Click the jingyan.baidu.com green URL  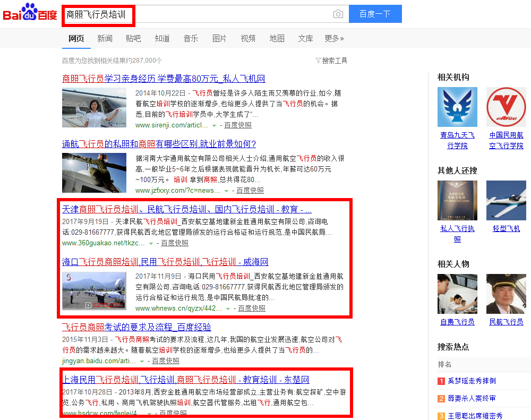[99, 361]
